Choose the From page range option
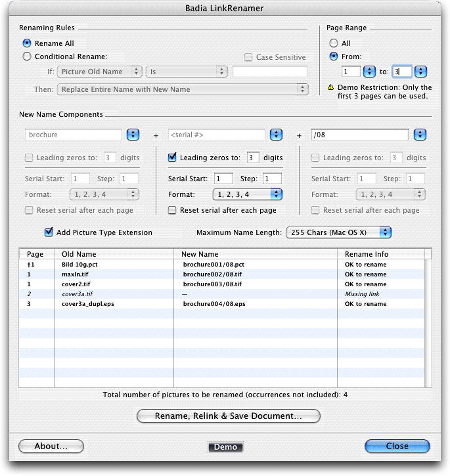The height and width of the screenshot is (476, 450). [334, 56]
